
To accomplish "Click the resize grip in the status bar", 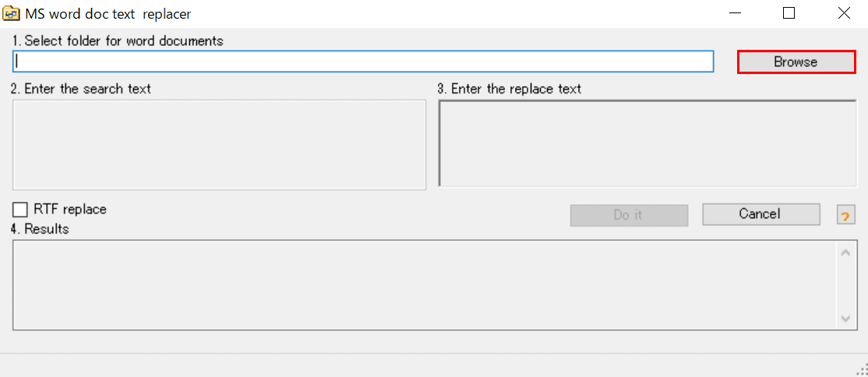I will pyautogui.click(x=862, y=370).
